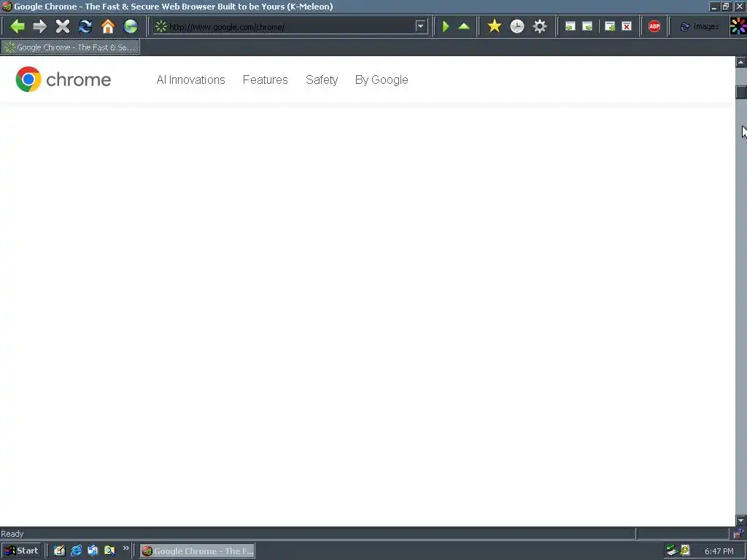Stop loading with the X toolbar icon
This screenshot has height=560, width=747.
[63, 26]
